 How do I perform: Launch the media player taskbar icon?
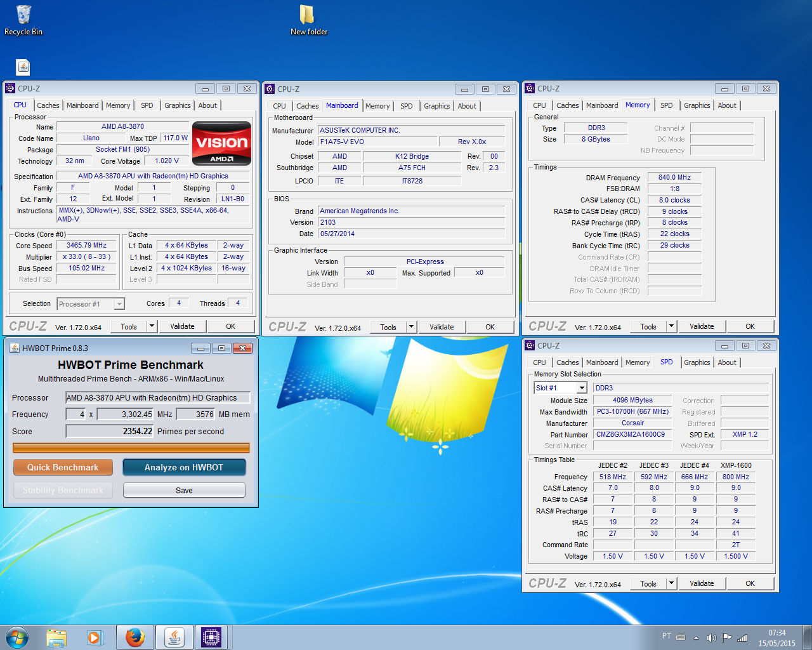click(x=95, y=637)
